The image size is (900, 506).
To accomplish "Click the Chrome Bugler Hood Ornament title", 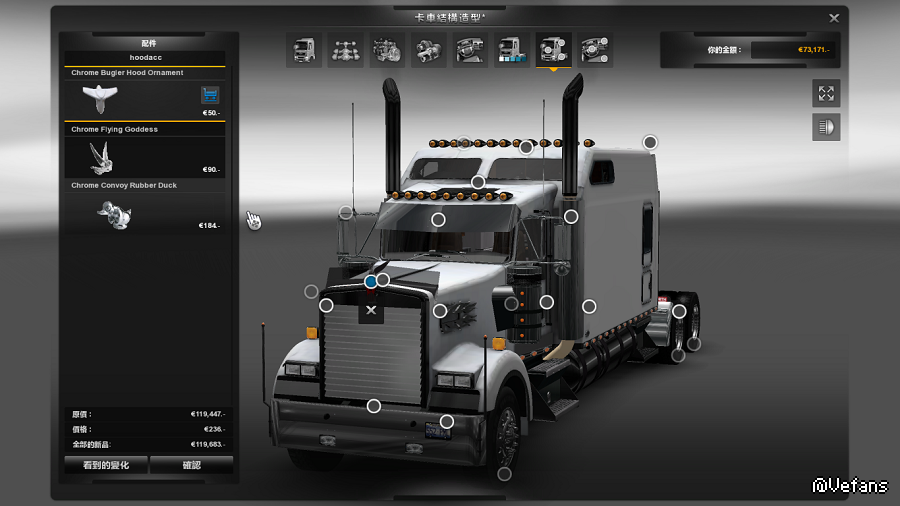I will tap(127, 73).
